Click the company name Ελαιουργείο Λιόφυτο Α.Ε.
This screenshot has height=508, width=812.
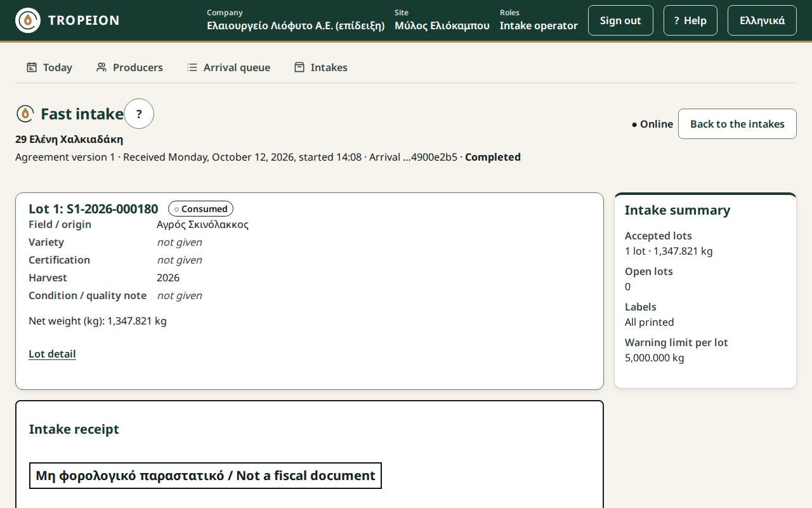click(296, 25)
